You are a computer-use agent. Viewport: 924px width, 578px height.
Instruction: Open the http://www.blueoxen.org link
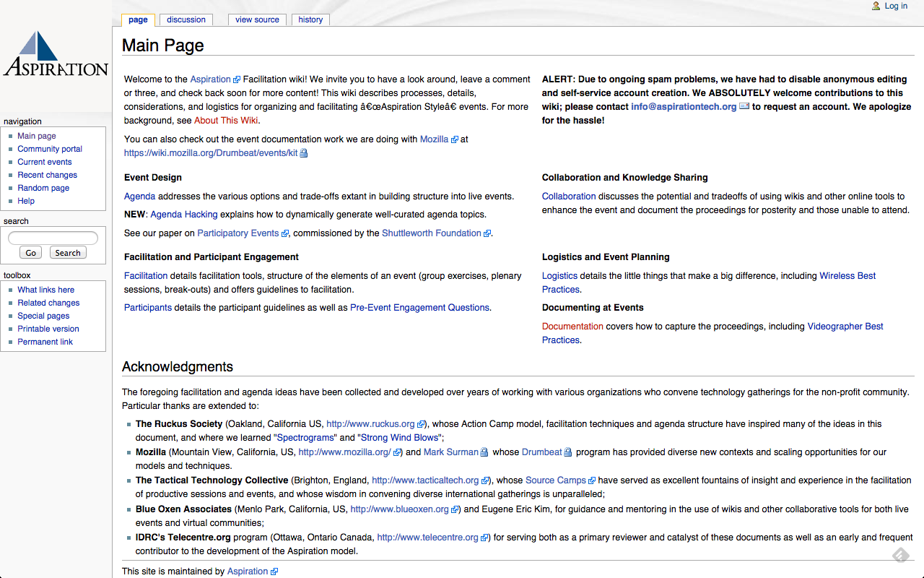(400, 509)
